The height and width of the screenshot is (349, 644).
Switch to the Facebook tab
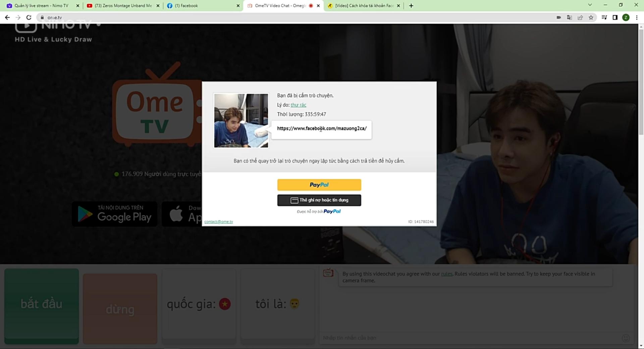[203, 6]
